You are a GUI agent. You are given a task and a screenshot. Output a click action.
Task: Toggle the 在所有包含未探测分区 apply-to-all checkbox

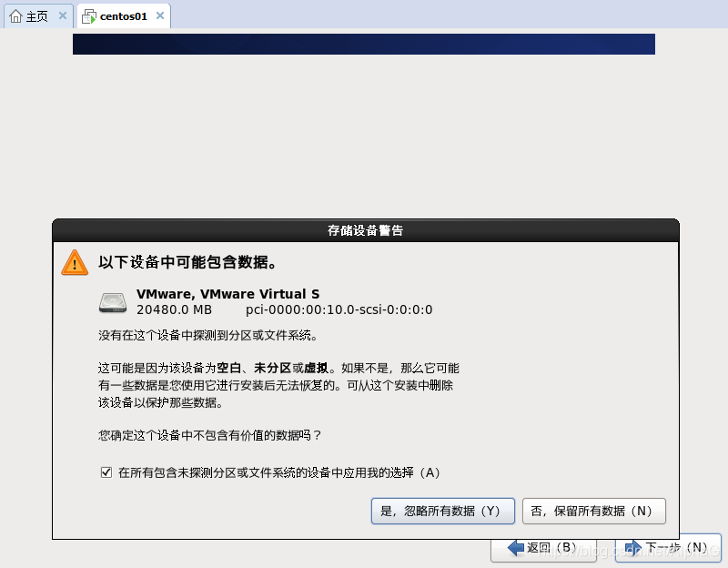click(106, 472)
